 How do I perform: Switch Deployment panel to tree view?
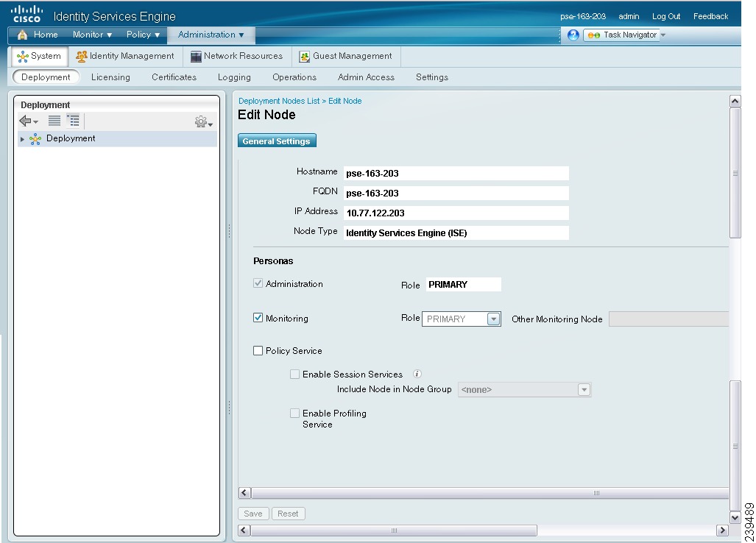point(74,121)
